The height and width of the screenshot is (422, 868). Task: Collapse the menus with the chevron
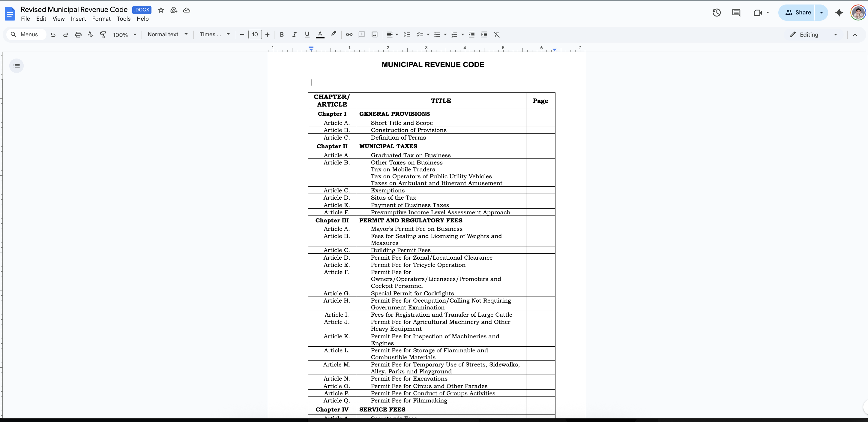[855, 35]
